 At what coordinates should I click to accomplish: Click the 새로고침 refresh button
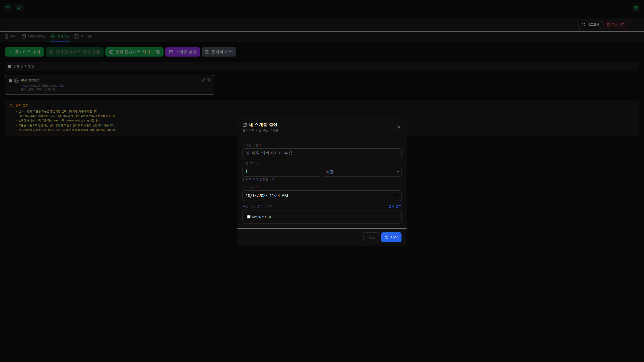coord(590,25)
